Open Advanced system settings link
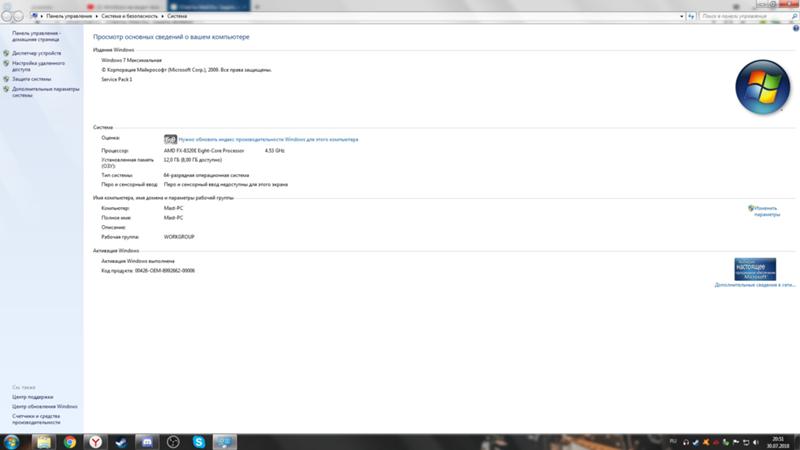 pos(45,92)
